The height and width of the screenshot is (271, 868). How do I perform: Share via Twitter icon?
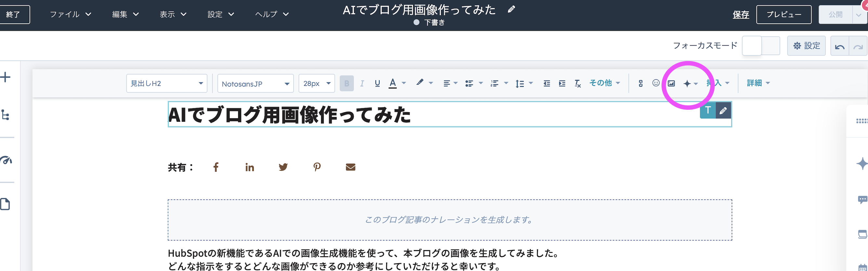coord(283,167)
